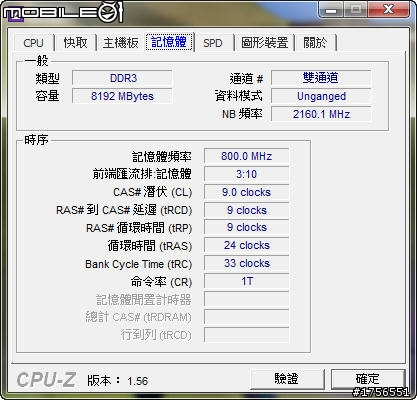Click the 容量 label
Image resolution: width=417 pixels, height=400 pixels.
[47, 96]
